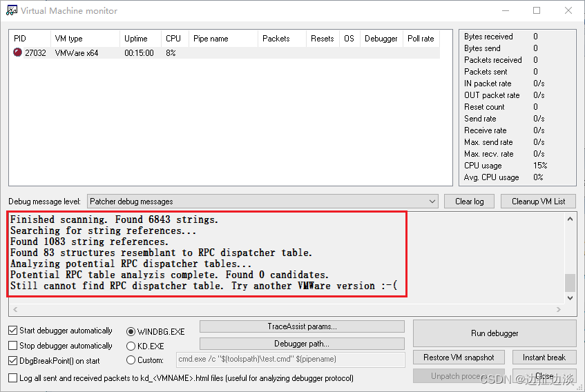Click the Instant break button
The height and width of the screenshot is (392, 585).
pyautogui.click(x=544, y=357)
